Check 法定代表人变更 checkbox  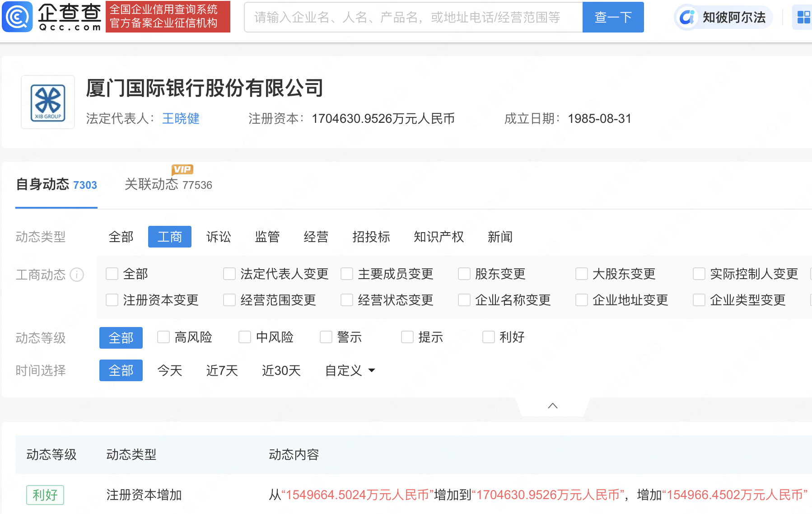pyautogui.click(x=229, y=274)
